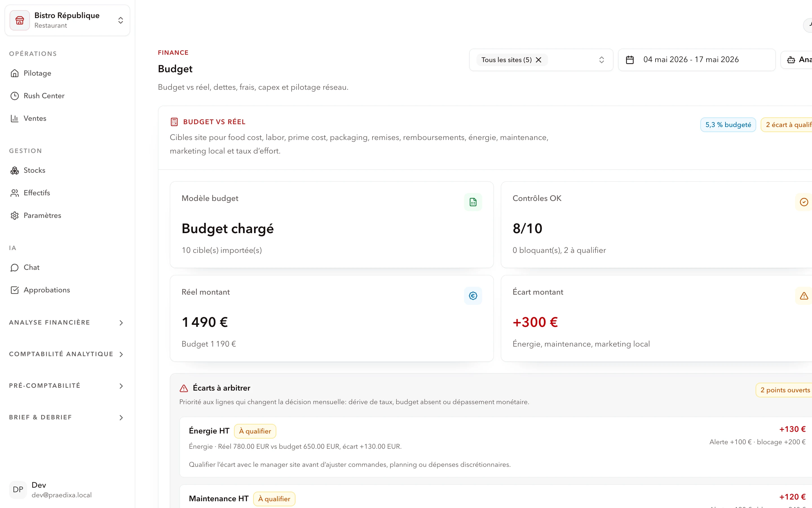
Task: Click the DP user avatar
Action: [18, 490]
